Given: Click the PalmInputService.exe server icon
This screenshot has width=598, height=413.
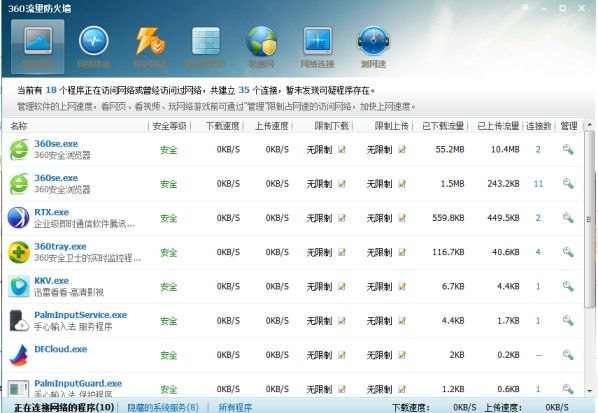Looking at the screenshot, I should tap(19, 321).
